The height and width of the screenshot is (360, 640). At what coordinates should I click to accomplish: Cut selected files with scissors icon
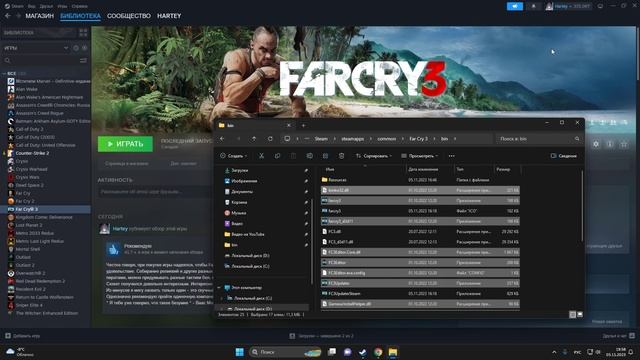coord(261,156)
